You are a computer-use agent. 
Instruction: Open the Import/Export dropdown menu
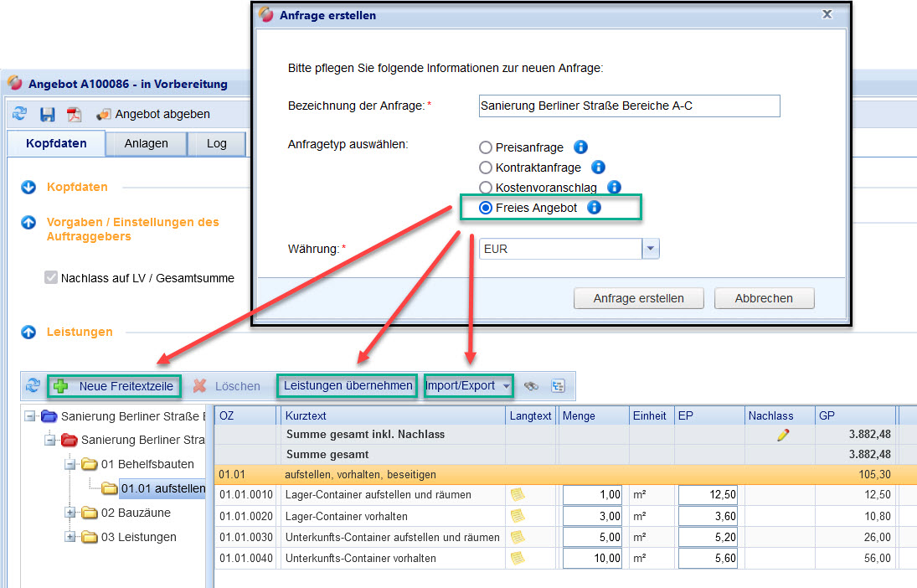click(468, 386)
